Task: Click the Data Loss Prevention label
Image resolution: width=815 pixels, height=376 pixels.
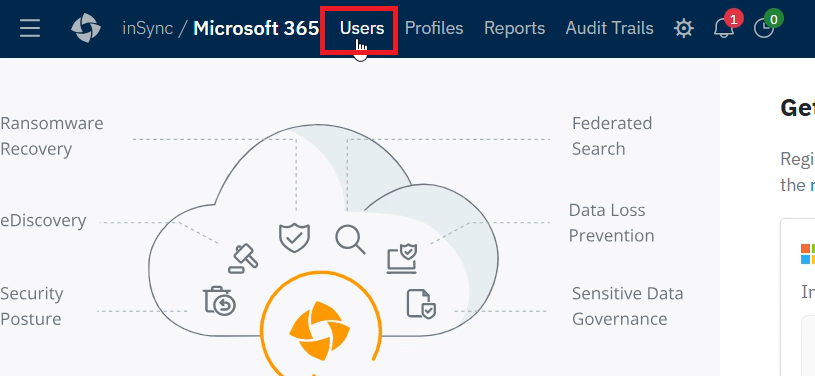Action: [611, 223]
